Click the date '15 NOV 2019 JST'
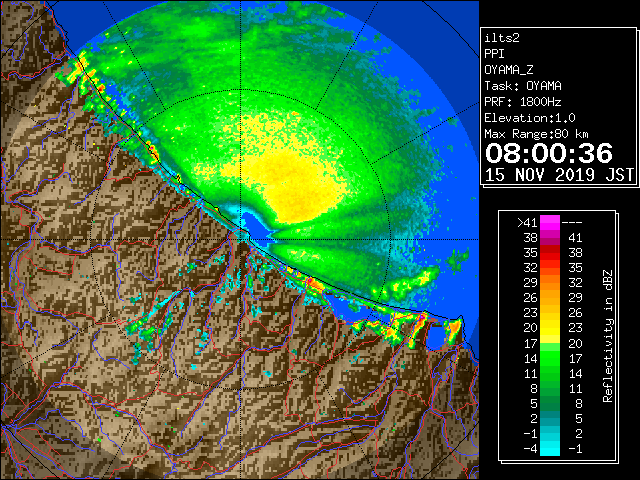The width and height of the screenshot is (640, 480). click(x=559, y=175)
